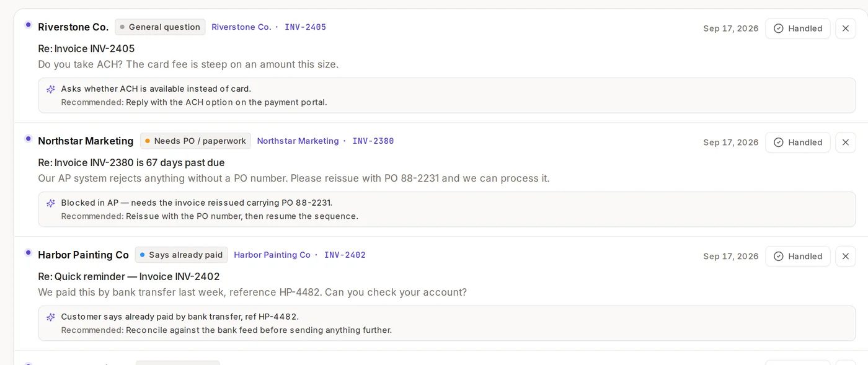The width and height of the screenshot is (868, 365).
Task: Click the AI sparkle icon in Northstar summary
Action: tap(51, 203)
